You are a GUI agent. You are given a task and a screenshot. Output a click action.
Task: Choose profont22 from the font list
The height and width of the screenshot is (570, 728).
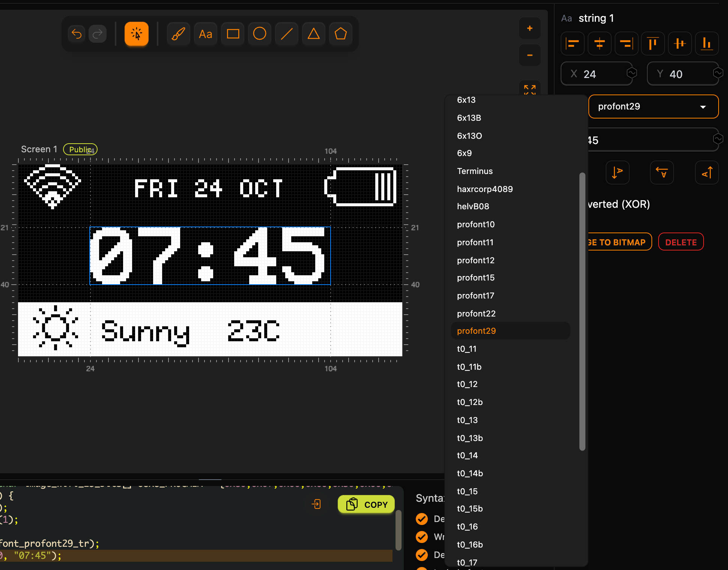click(x=510, y=313)
